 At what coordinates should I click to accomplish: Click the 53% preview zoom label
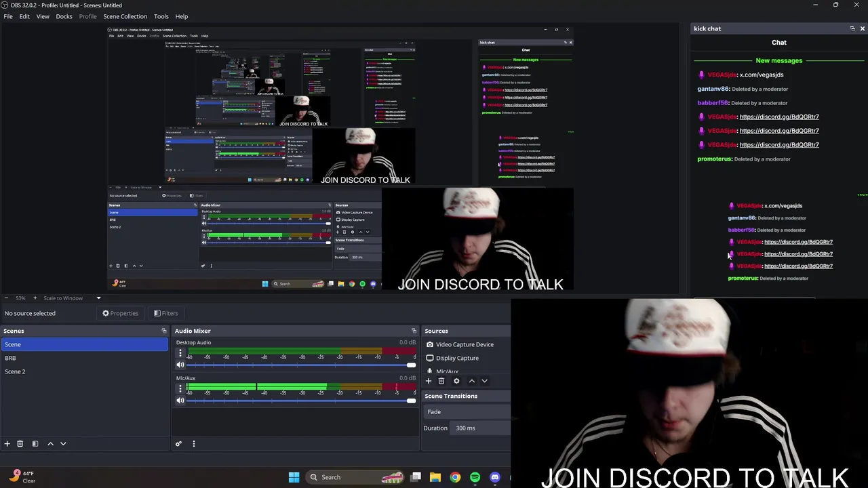(x=20, y=298)
